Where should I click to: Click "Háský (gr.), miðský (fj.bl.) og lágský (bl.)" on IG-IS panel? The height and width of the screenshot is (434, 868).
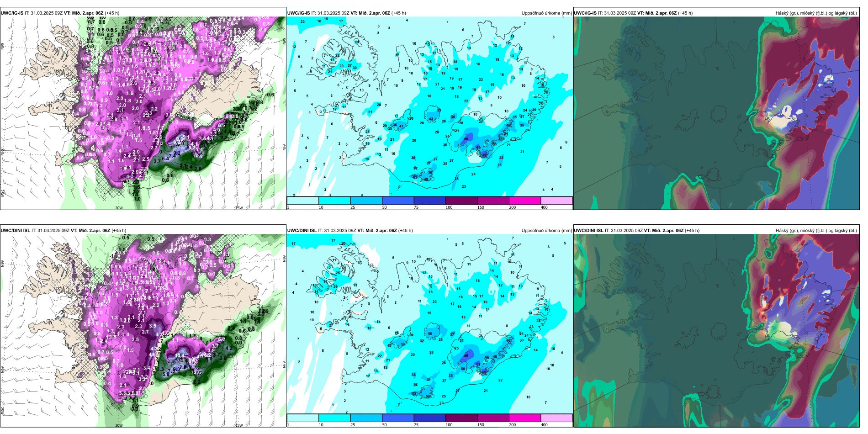click(816, 13)
